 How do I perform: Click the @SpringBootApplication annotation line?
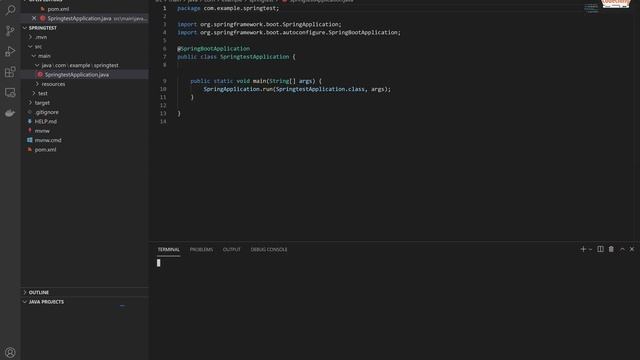pyautogui.click(x=213, y=49)
